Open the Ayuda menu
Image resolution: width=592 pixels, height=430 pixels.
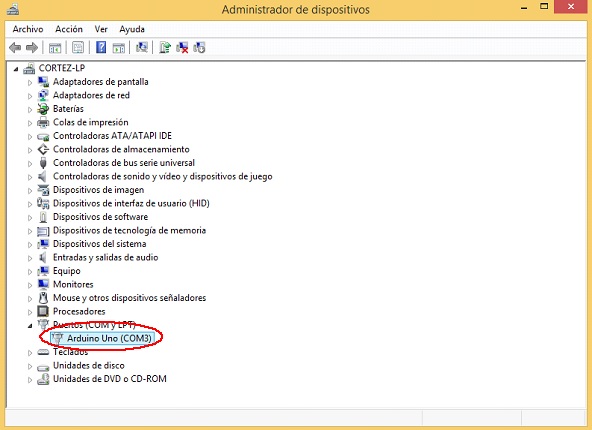(132, 29)
